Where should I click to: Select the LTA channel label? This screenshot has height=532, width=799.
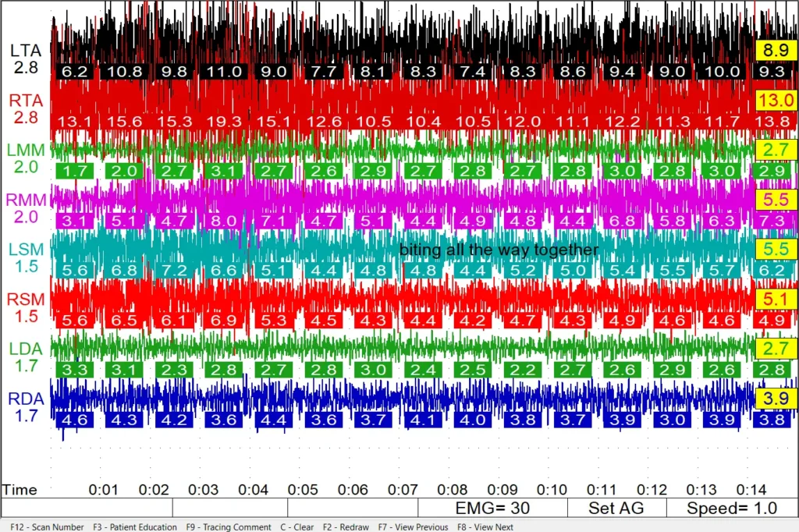[x=26, y=51]
